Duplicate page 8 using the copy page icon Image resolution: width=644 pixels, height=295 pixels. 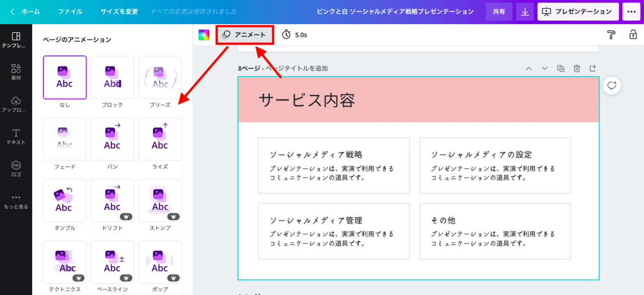click(560, 68)
